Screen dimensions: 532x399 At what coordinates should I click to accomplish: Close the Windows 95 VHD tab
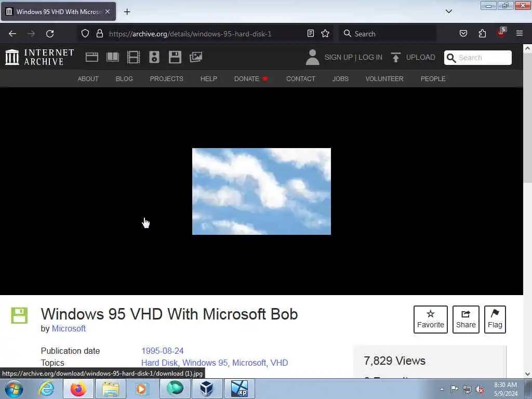point(108,11)
